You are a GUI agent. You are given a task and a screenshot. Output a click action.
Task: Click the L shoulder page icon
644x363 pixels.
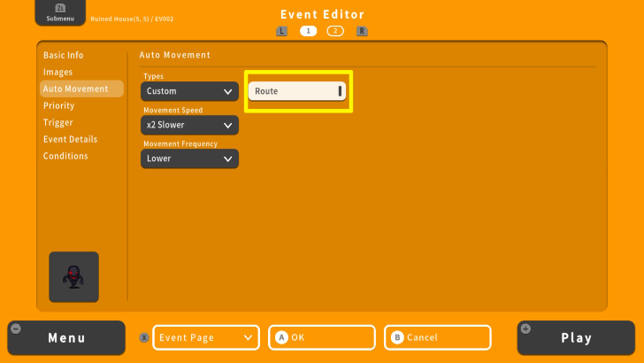[281, 31]
